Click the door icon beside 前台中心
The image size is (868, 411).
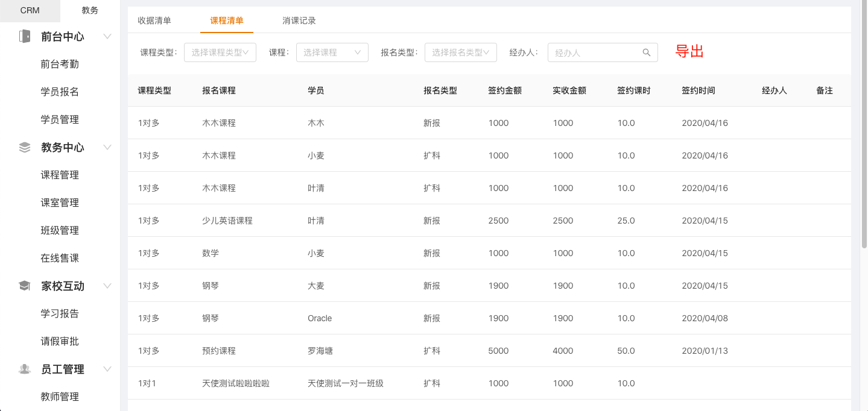tap(25, 36)
